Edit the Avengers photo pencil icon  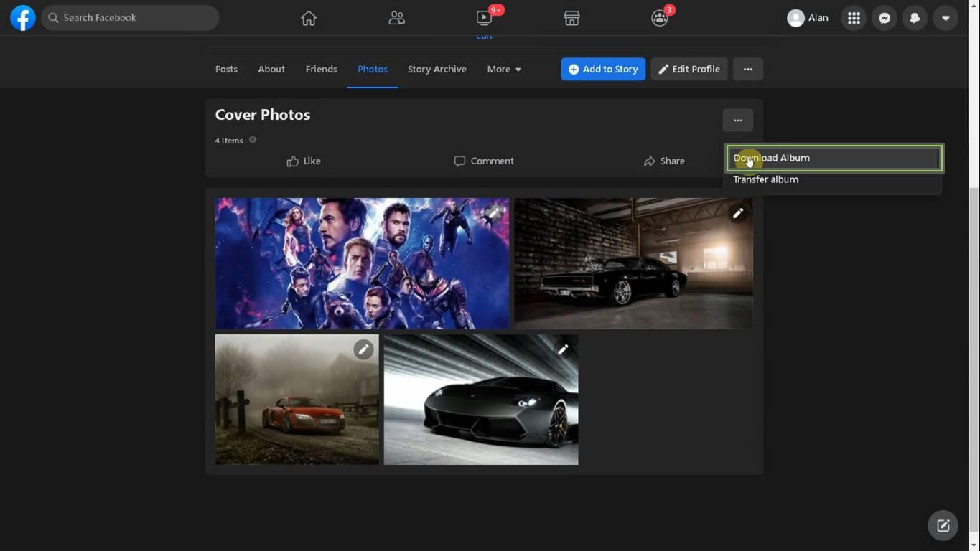[494, 213]
